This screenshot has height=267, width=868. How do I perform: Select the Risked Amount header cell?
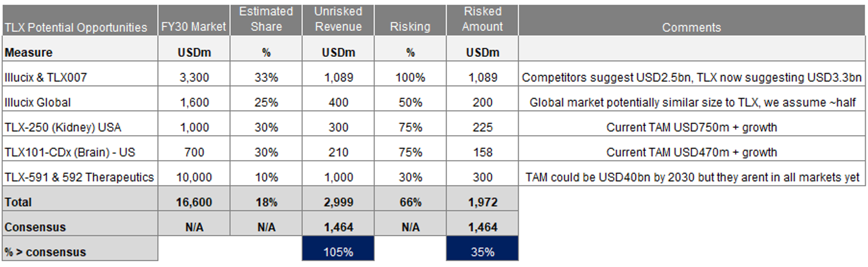click(482, 19)
